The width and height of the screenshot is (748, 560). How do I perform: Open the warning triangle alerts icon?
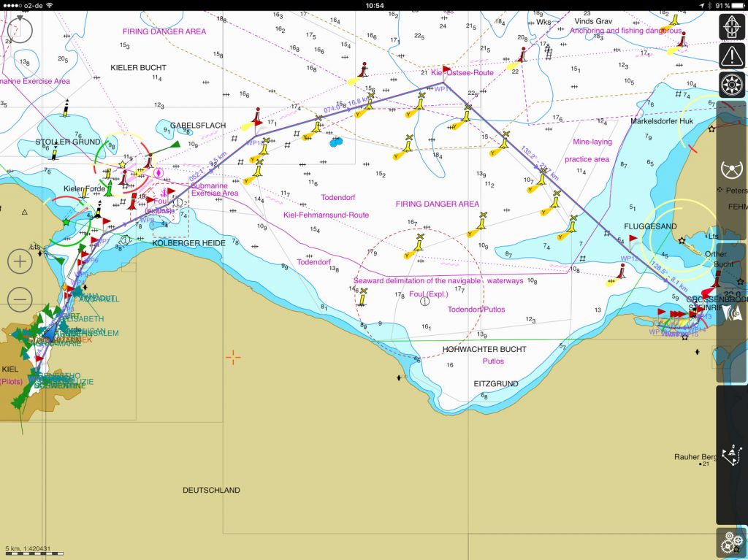pyautogui.click(x=731, y=55)
